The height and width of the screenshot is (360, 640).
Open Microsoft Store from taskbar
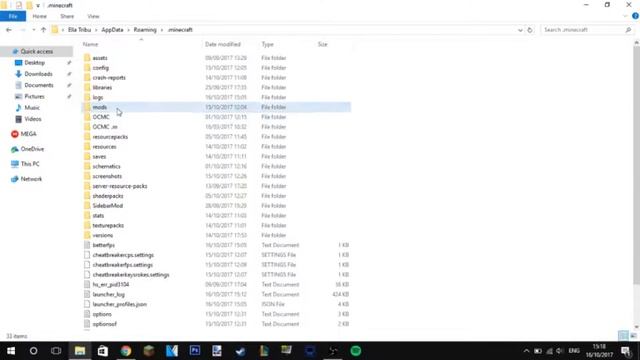103,351
